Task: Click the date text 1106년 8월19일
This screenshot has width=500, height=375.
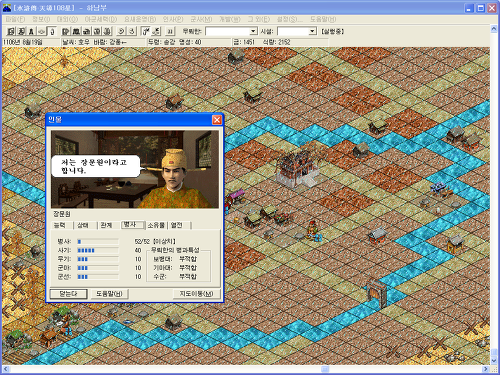Action: 23,42
